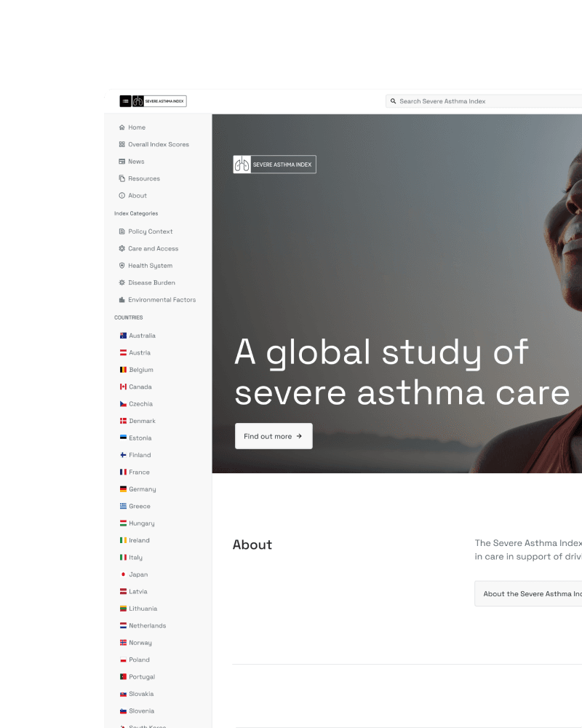Screen dimensions: 582x728
Task: Click the Policy Context document icon
Action: 122,232
